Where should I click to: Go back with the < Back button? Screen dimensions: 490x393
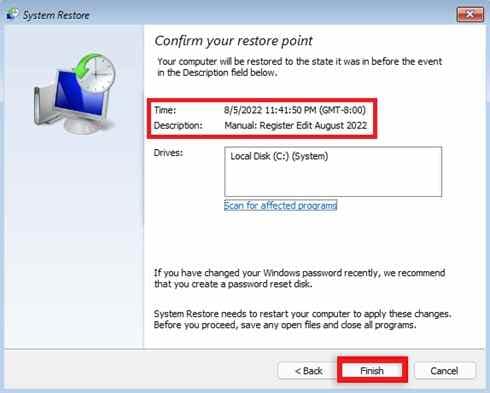coord(308,370)
